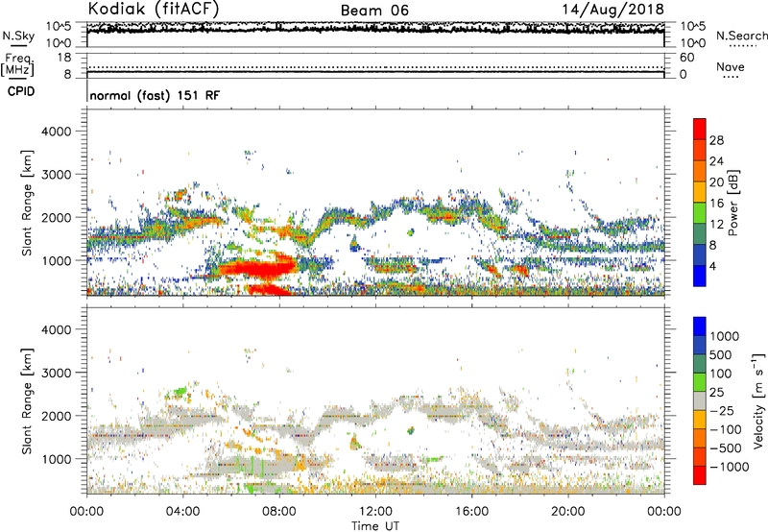Pick the gray segment of Velocity colorbar
The width and height of the screenshot is (768, 532).
point(700,400)
